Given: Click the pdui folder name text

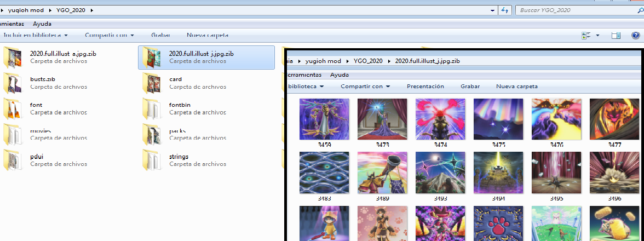Looking at the screenshot, I should tap(37, 157).
